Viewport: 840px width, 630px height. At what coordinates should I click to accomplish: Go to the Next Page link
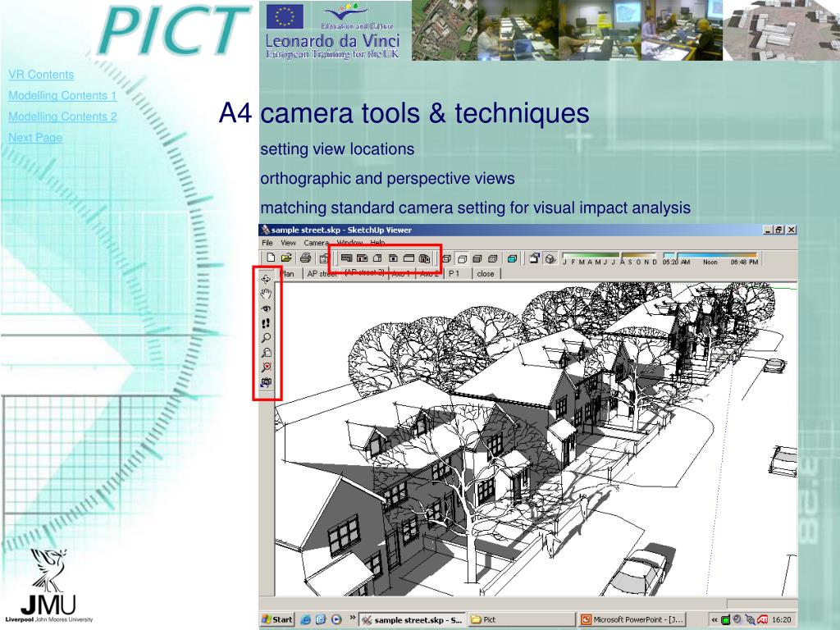coord(35,137)
